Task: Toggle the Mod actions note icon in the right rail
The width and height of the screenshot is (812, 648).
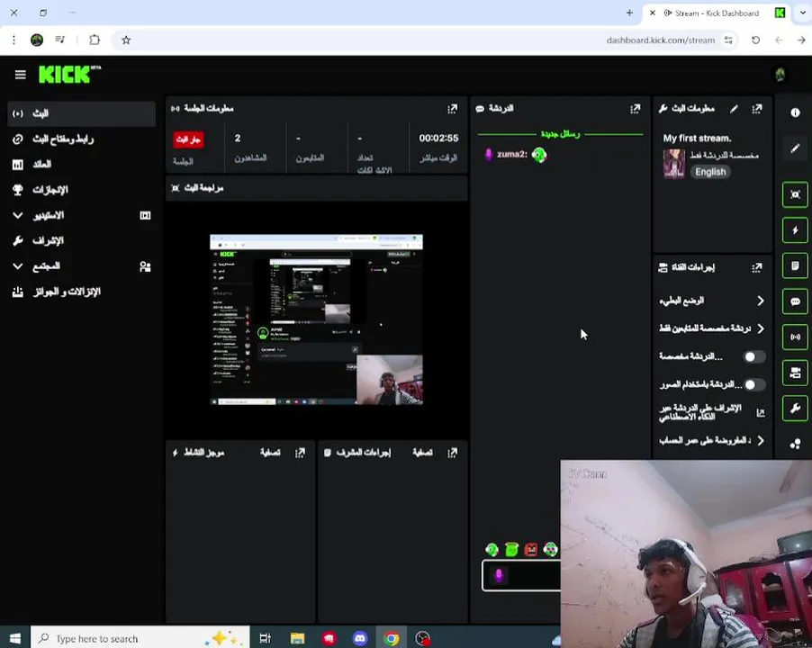Action: pos(795,266)
